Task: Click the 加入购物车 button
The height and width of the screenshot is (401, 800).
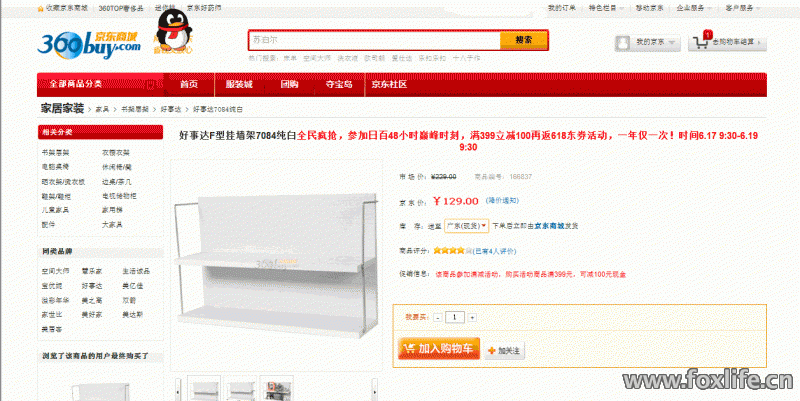Action: 439,348
